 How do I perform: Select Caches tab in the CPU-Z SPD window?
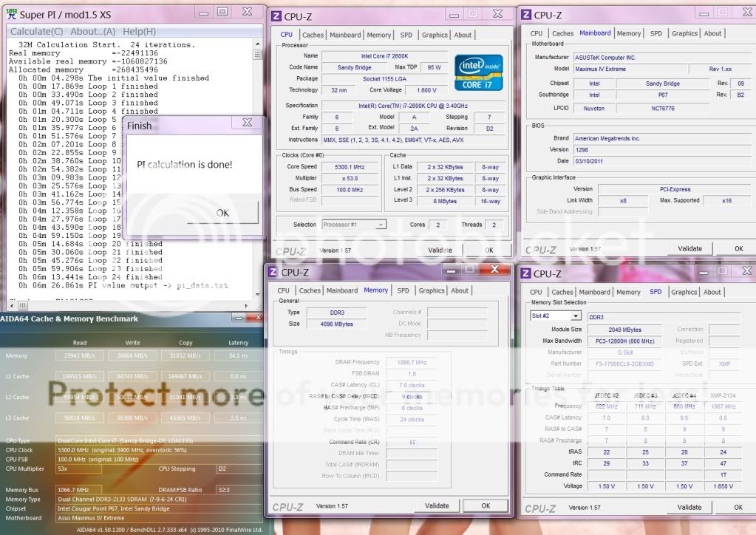pos(562,292)
